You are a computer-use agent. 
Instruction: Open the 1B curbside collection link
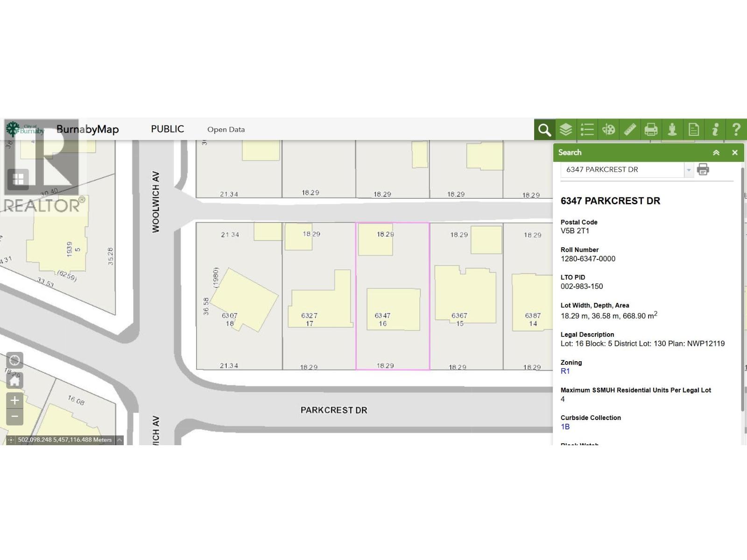[565, 427]
